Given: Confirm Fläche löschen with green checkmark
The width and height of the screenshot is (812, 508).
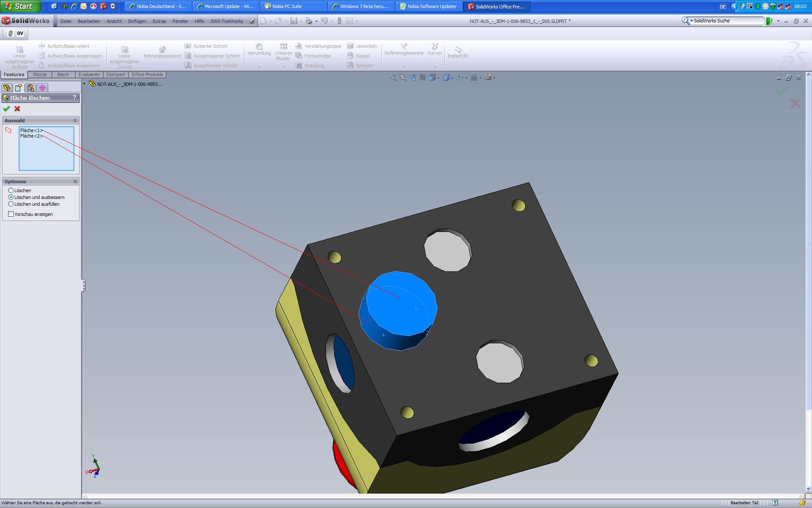Looking at the screenshot, I should click(6, 109).
